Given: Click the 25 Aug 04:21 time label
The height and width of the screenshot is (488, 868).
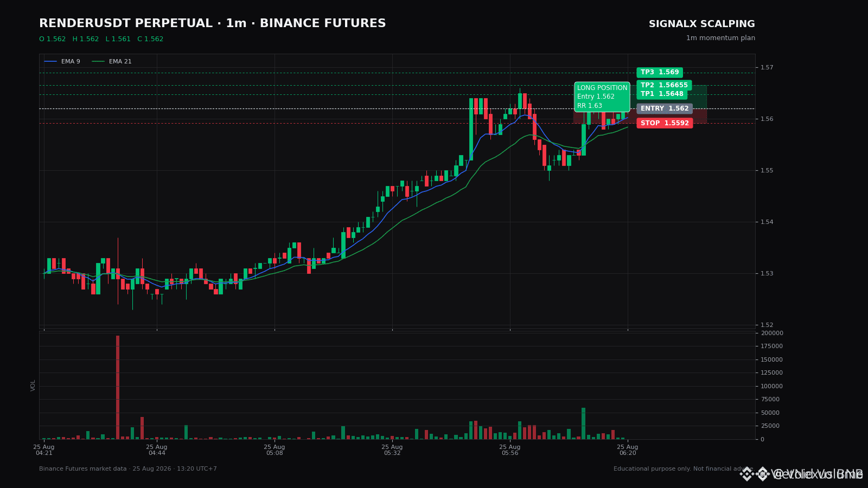Looking at the screenshot, I should 44,450.
